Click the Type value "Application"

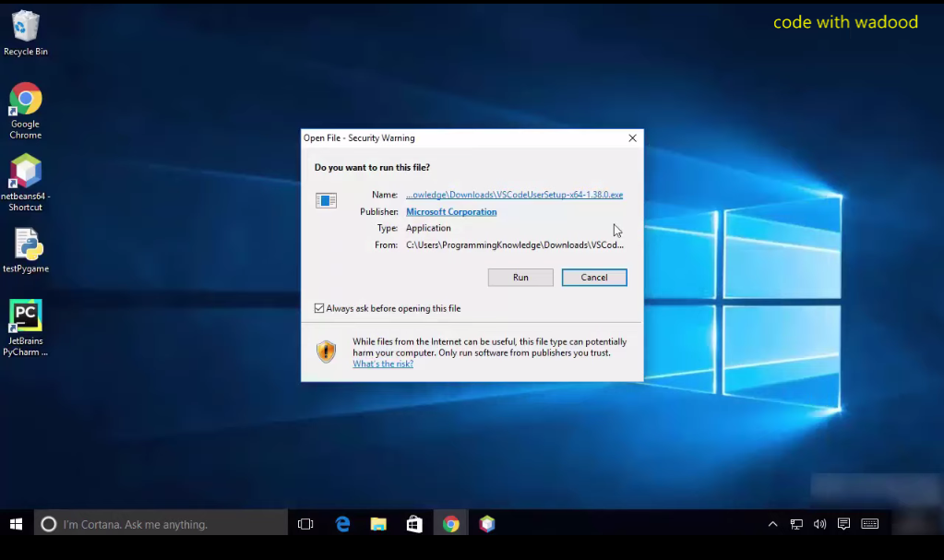click(x=428, y=228)
